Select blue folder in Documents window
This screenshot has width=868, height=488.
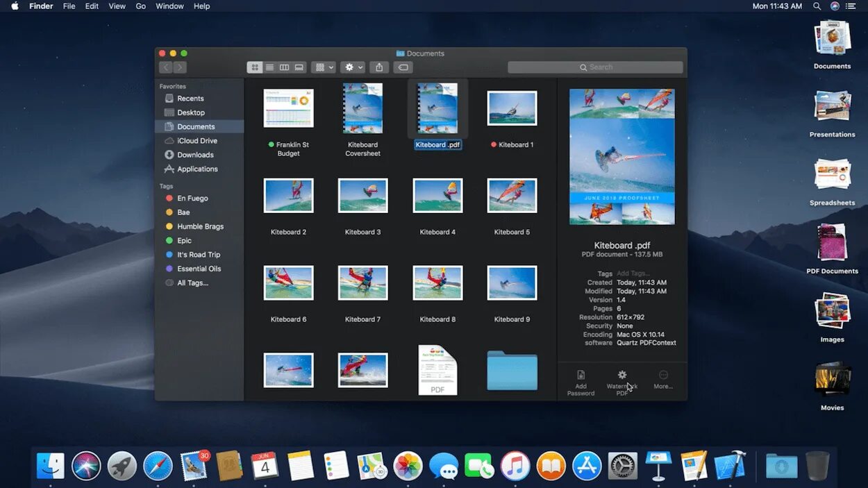pos(512,370)
